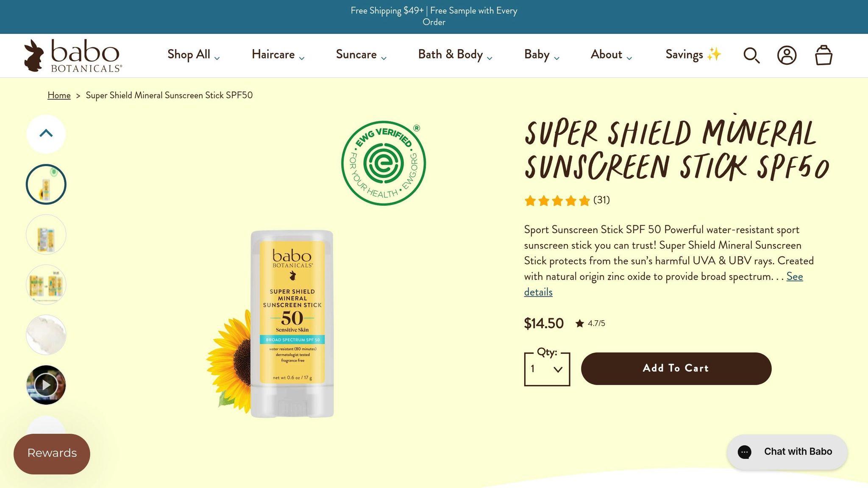View the shopping cart icon

(x=823, y=55)
